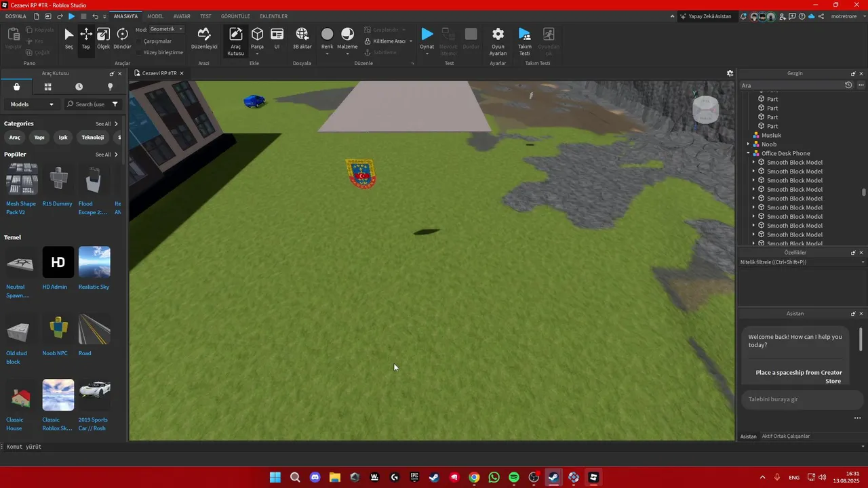Open the Mod Geometrik dropdown
Image resolution: width=868 pixels, height=488 pixels.
coord(166,29)
